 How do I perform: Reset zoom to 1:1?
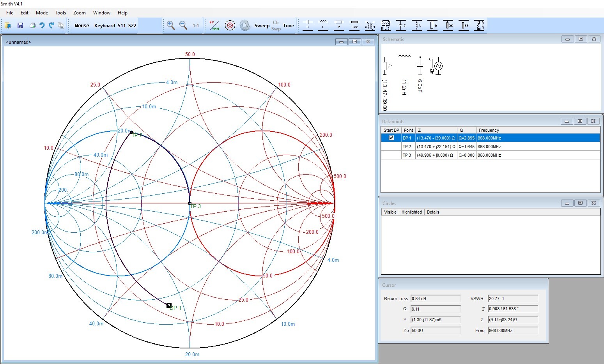[196, 26]
